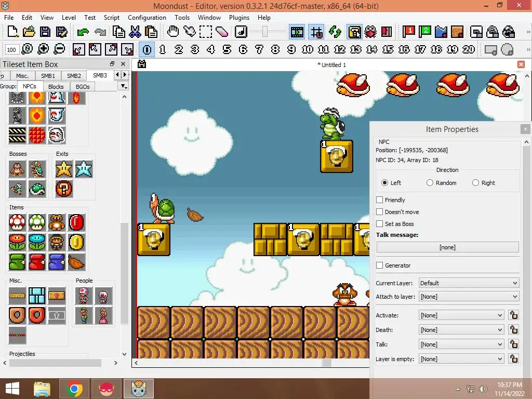Enable the Doesn't move checkbox

point(380,212)
